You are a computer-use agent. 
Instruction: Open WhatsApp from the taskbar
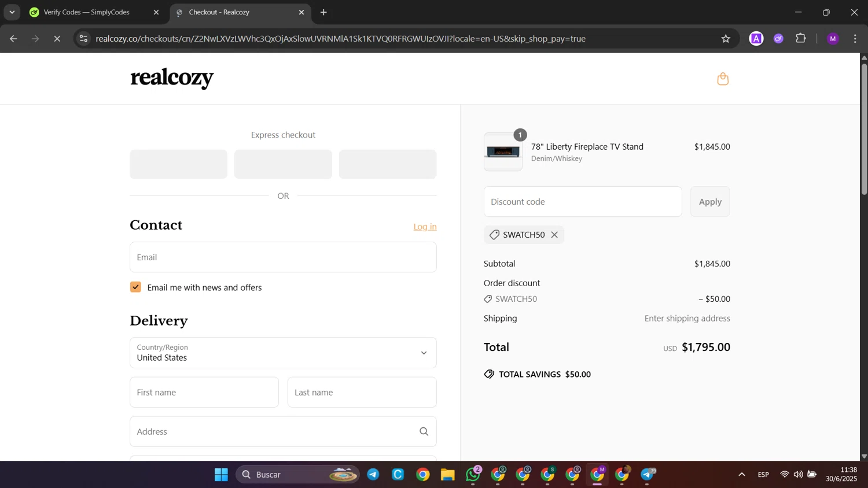tap(473, 475)
